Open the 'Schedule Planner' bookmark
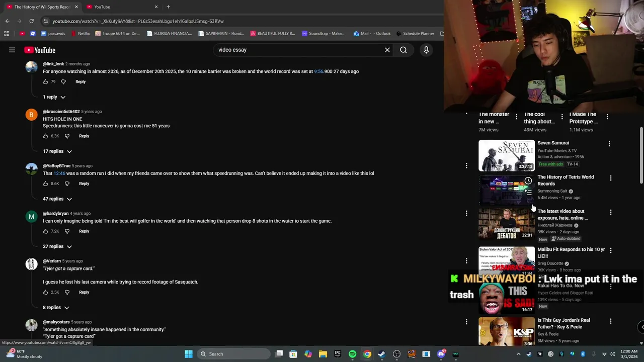The width and height of the screenshot is (644, 362). (x=415, y=34)
